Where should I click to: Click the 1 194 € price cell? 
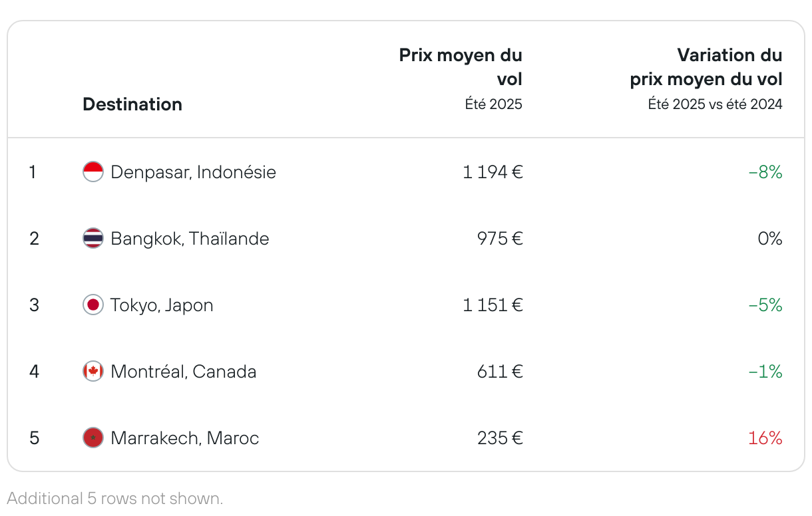pyautogui.click(x=493, y=172)
